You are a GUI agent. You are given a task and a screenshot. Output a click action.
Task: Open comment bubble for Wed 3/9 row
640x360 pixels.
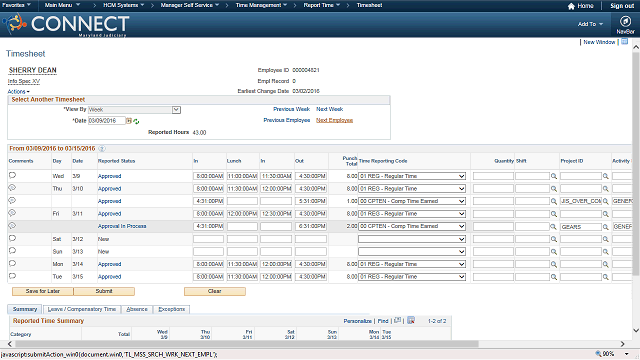(x=12, y=176)
